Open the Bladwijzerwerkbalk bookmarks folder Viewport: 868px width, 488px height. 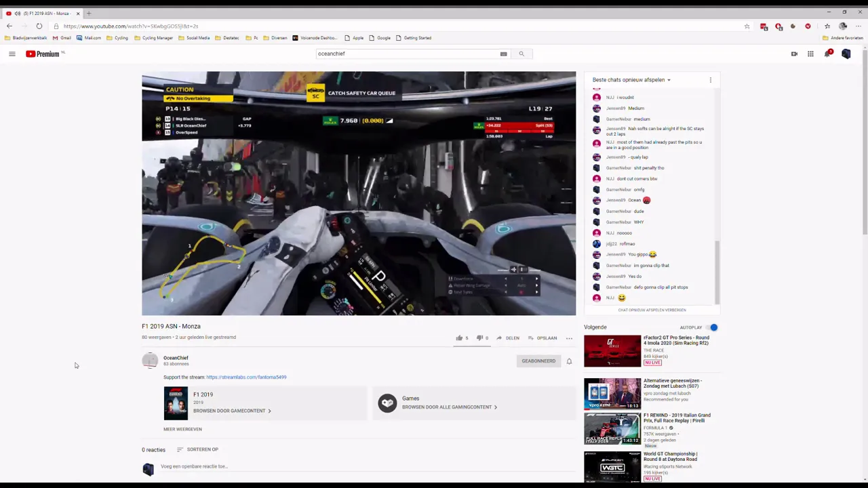click(x=26, y=38)
